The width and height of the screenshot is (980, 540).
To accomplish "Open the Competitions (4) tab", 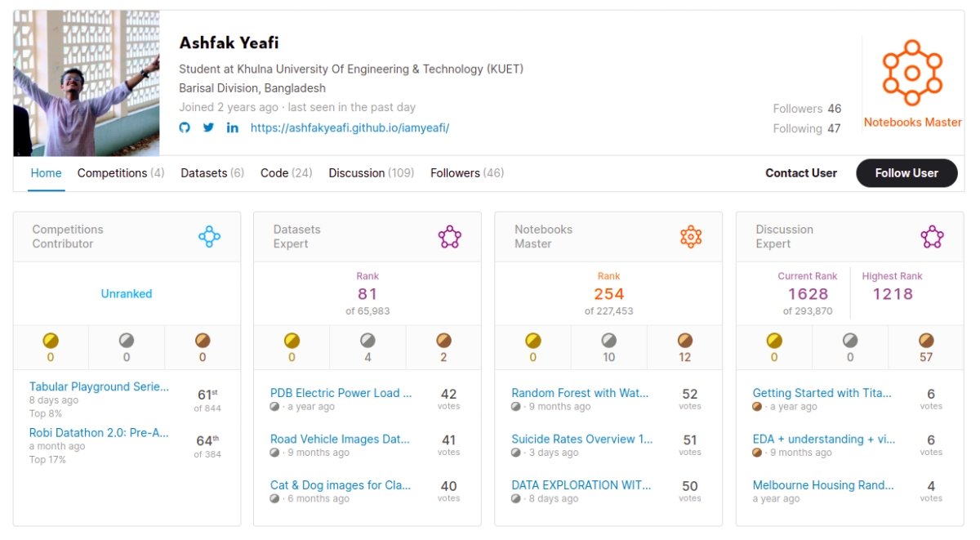I will click(121, 173).
